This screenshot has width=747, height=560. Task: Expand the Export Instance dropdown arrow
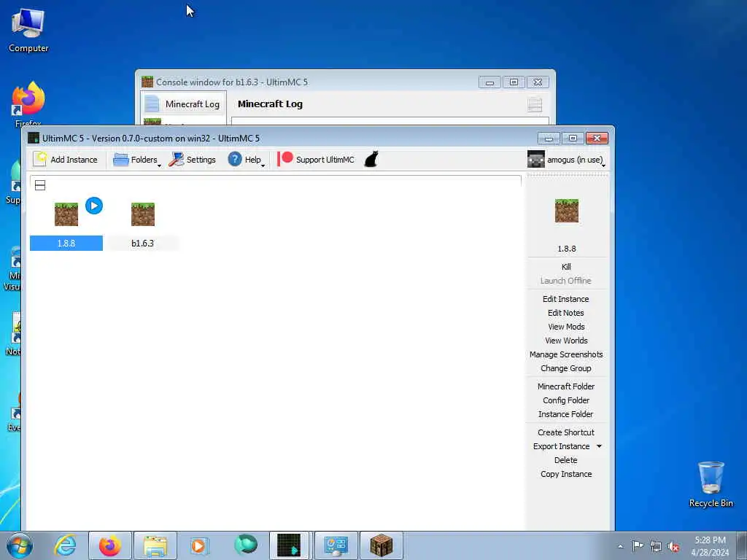coord(600,446)
